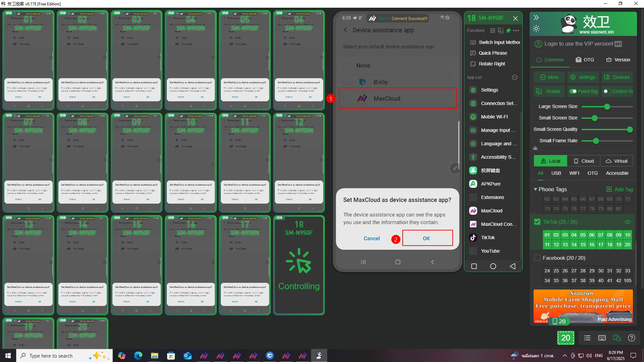Adjust the Small Frame Rate slider
Viewport: 644px width, 362px height.
pyautogui.click(x=607, y=141)
